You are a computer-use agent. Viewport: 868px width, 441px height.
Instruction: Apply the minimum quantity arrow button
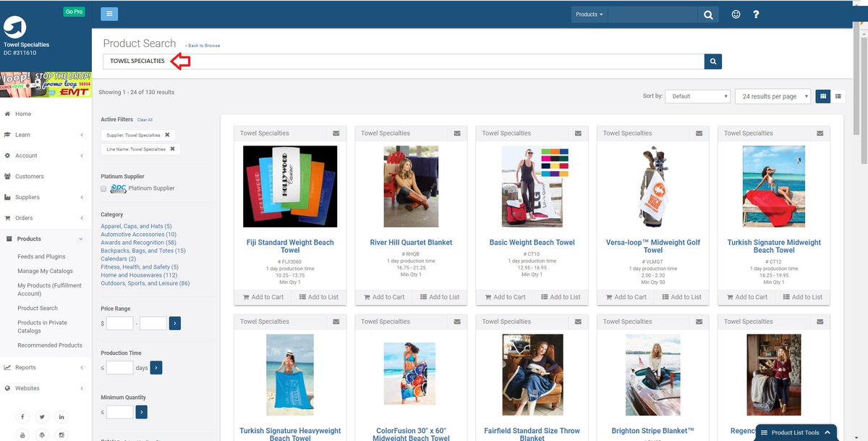click(x=141, y=412)
